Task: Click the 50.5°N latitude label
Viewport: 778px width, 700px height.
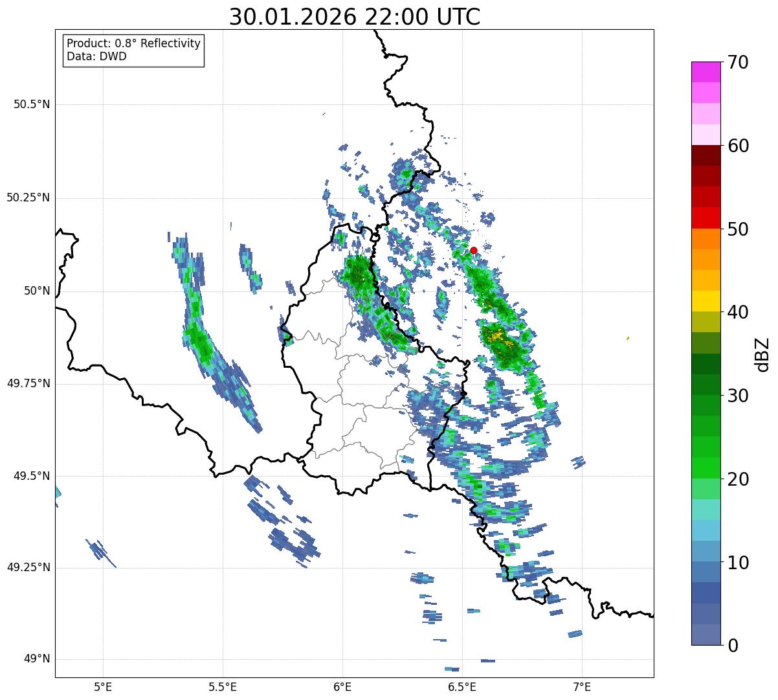Action: (x=32, y=104)
